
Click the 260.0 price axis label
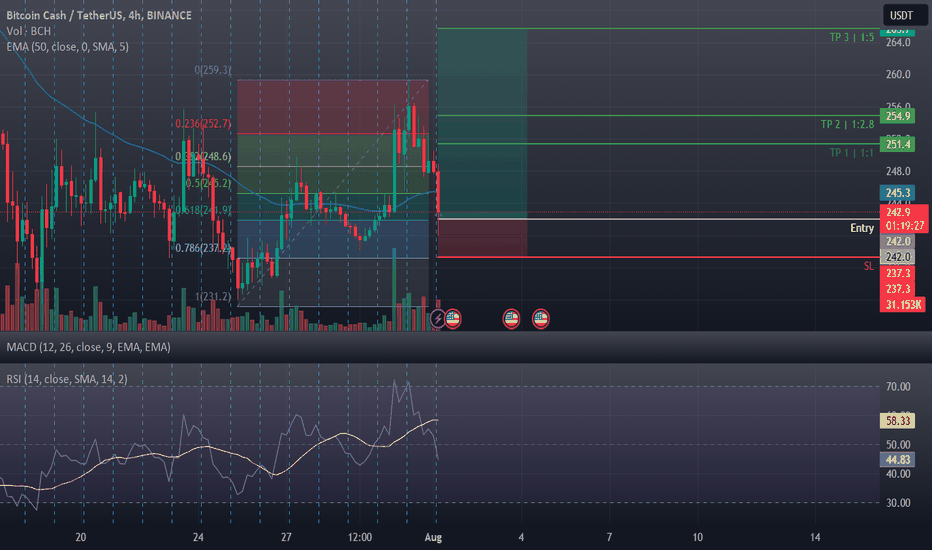[898, 74]
